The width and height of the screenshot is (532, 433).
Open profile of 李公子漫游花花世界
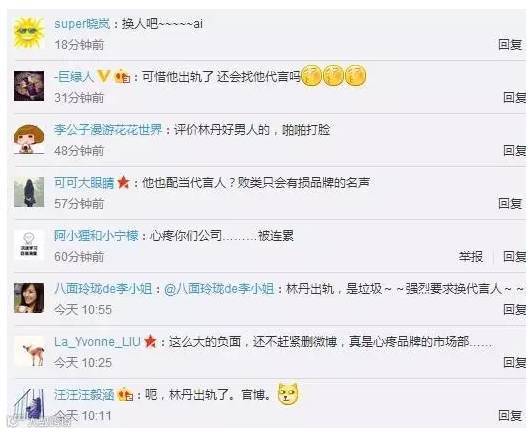[x=108, y=130]
